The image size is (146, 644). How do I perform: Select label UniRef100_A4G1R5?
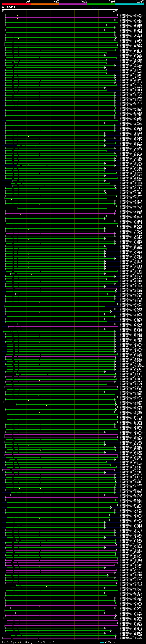131,321
